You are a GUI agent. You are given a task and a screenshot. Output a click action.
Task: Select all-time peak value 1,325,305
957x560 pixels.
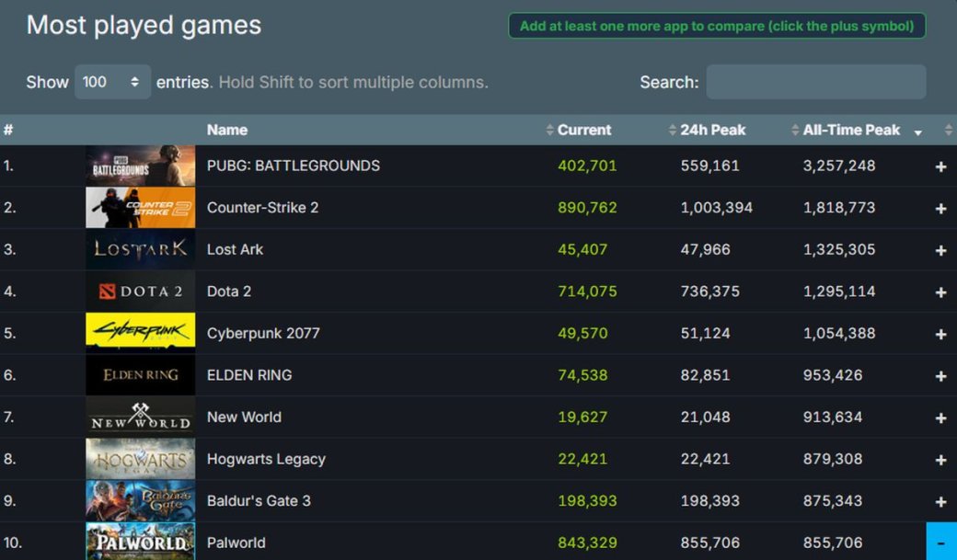point(839,249)
